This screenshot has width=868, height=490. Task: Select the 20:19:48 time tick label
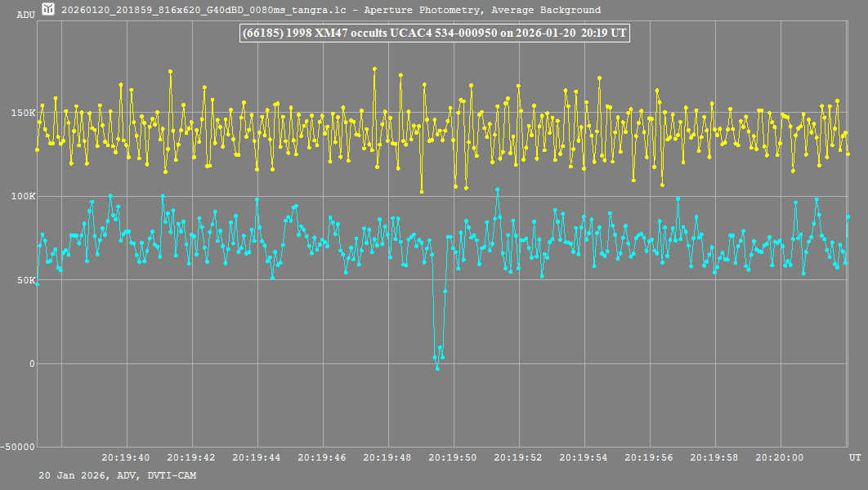pyautogui.click(x=387, y=458)
